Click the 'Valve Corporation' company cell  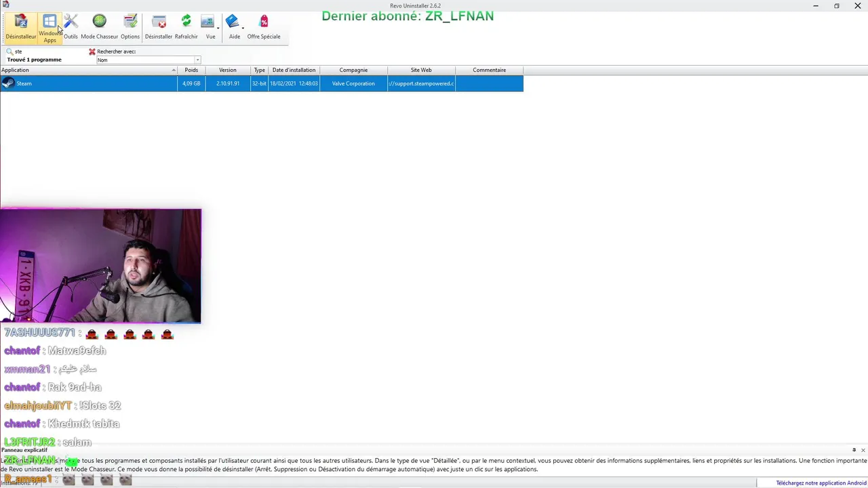coord(353,83)
